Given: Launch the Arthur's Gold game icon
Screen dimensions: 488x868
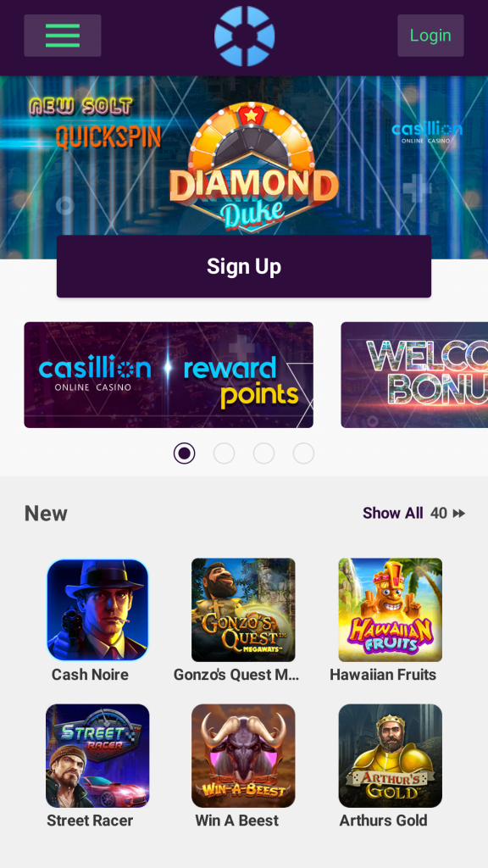Looking at the screenshot, I should pos(390,755).
